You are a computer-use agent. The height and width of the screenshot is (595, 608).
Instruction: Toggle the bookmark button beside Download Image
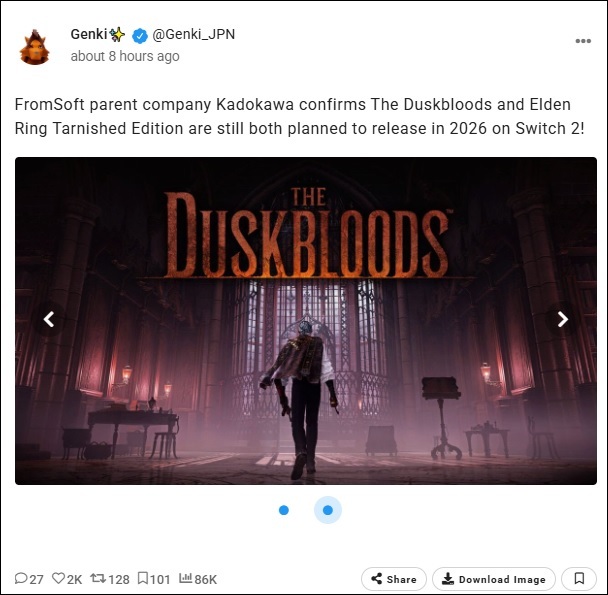tap(579, 579)
